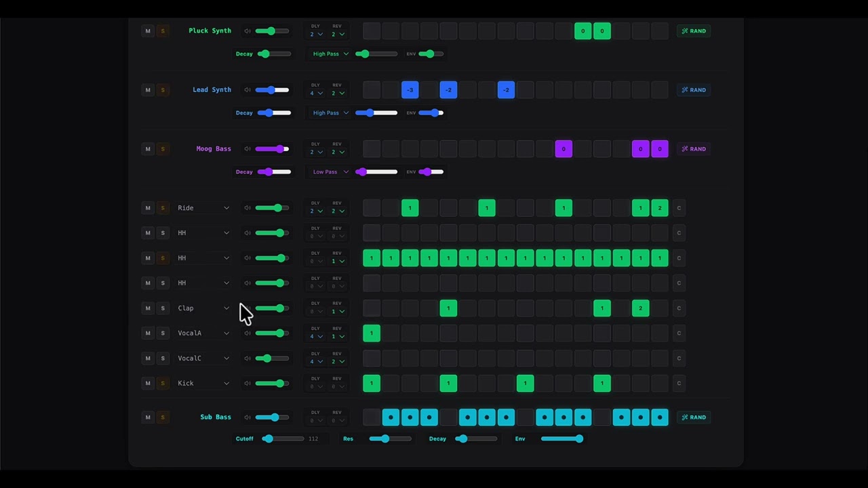The height and width of the screenshot is (488, 868).
Task: Mute the VocalC row
Action: point(148,359)
